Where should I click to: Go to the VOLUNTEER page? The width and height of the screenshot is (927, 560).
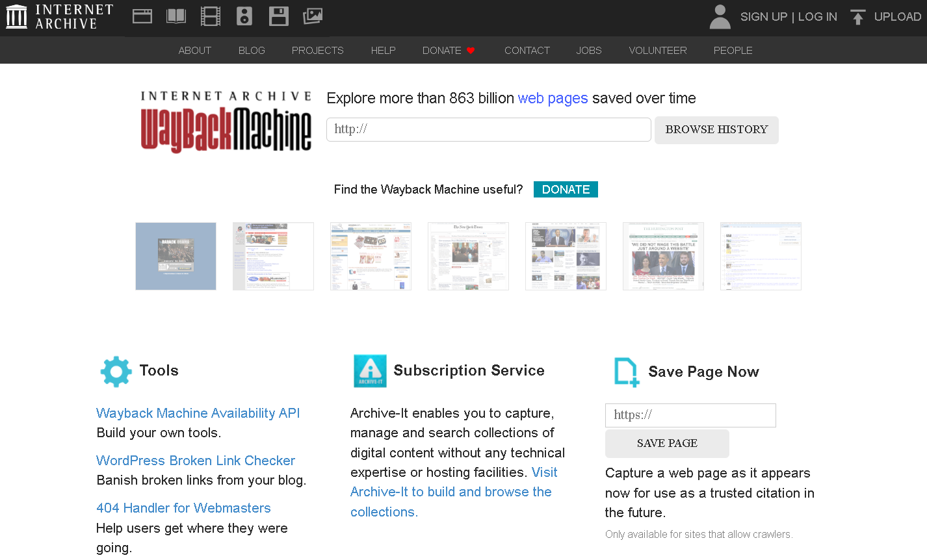pos(658,50)
